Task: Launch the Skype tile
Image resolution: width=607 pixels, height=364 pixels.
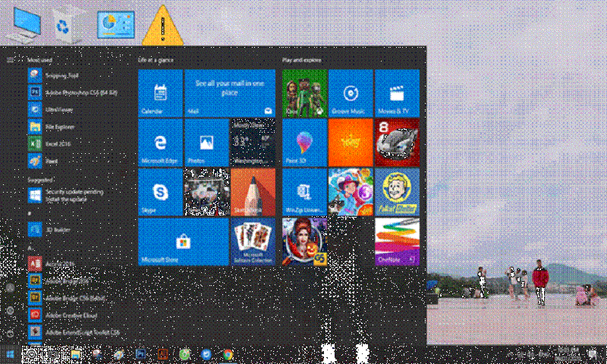Action: pos(160,193)
